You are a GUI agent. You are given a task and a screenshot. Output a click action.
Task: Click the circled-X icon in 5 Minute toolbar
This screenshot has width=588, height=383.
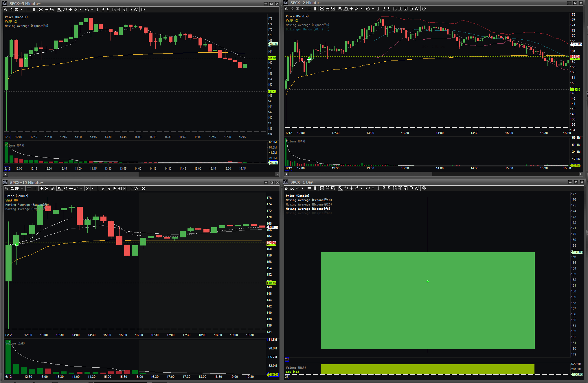[143, 10]
